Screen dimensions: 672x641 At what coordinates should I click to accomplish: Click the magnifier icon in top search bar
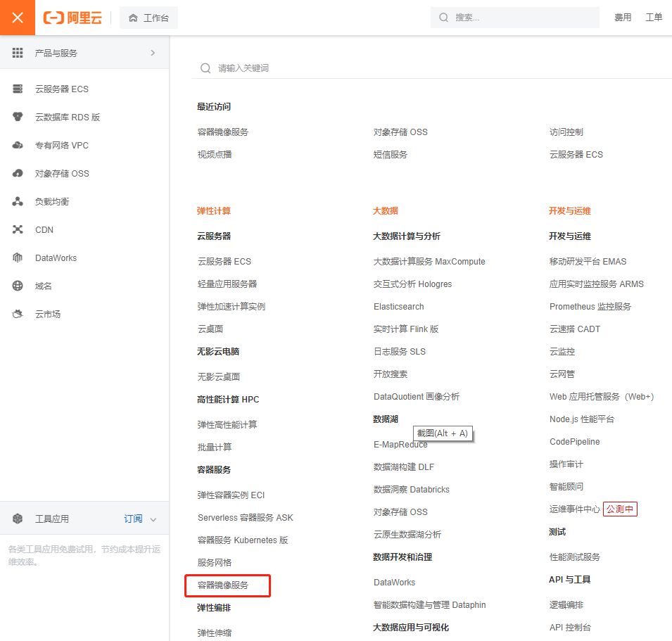[443, 18]
